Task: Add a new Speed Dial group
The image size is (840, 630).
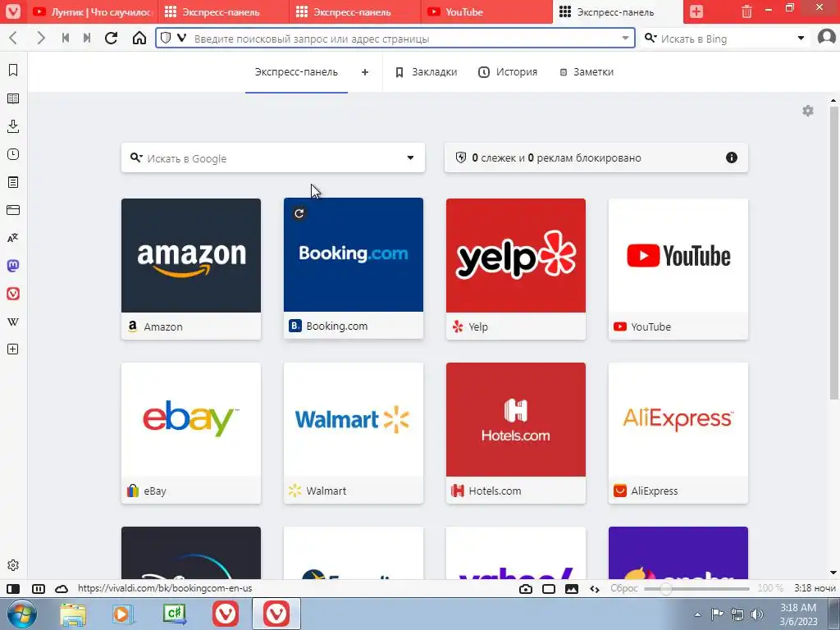Action: [x=365, y=72]
